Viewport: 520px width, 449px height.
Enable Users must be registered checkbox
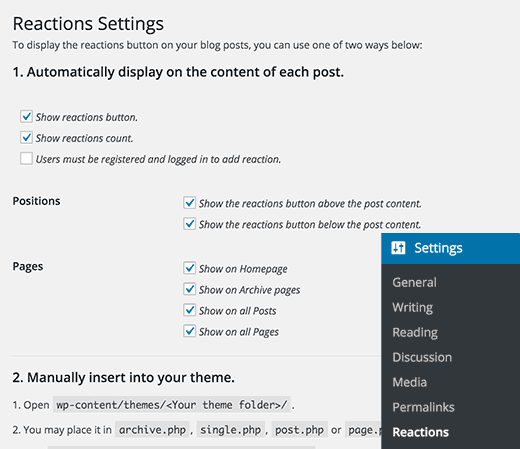click(x=26, y=159)
